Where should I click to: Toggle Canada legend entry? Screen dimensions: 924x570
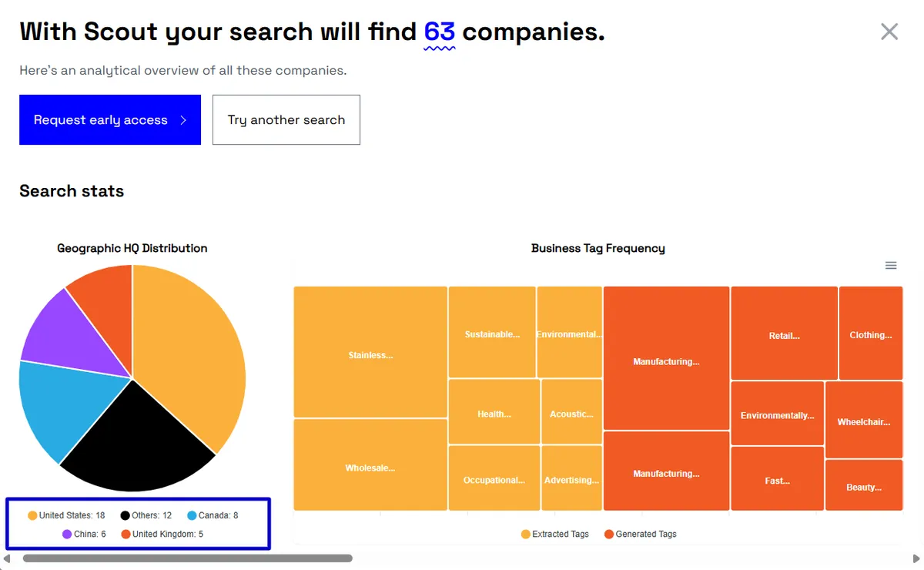point(213,515)
